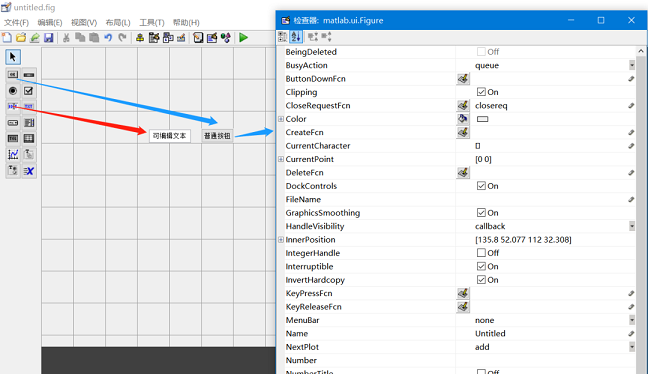Open the Align Objects tool

click(140, 38)
